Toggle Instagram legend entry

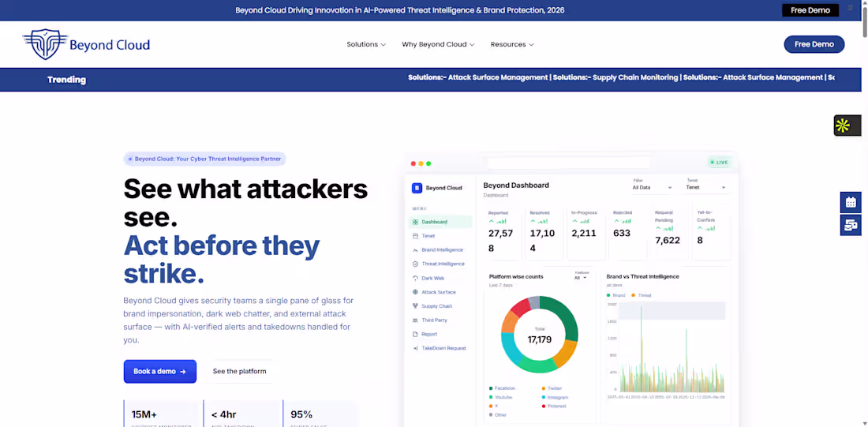point(555,397)
